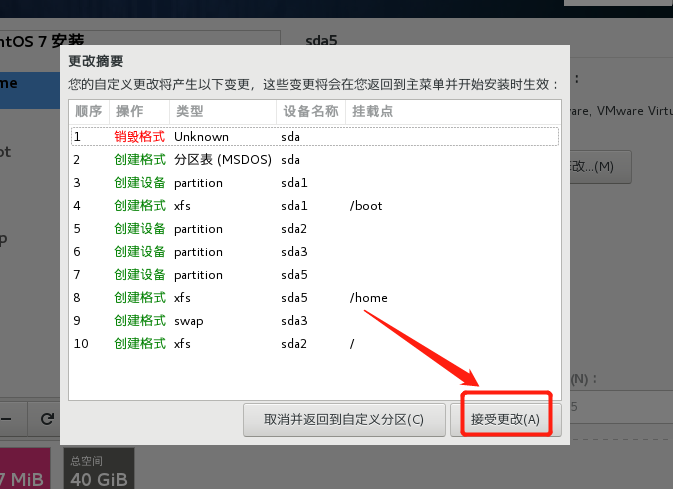The width and height of the screenshot is (673, 489).
Task: Select row 7 partition sda5
Action: tap(315, 275)
